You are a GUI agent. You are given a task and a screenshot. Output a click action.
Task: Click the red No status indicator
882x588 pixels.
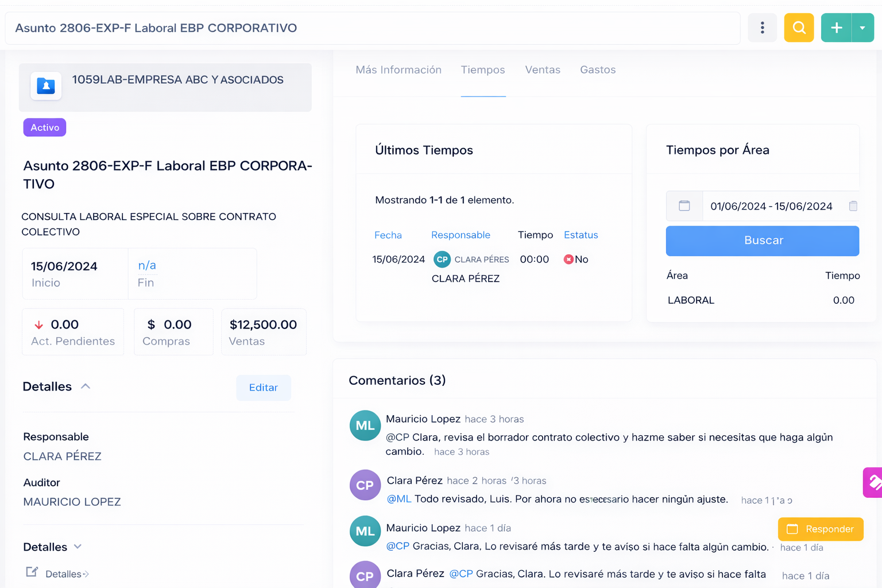pos(568,260)
